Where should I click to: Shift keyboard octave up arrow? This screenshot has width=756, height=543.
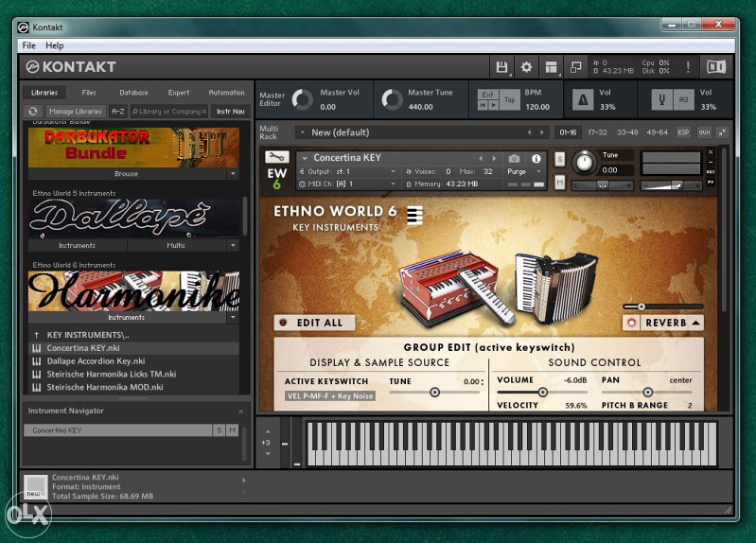pyautogui.click(x=268, y=431)
